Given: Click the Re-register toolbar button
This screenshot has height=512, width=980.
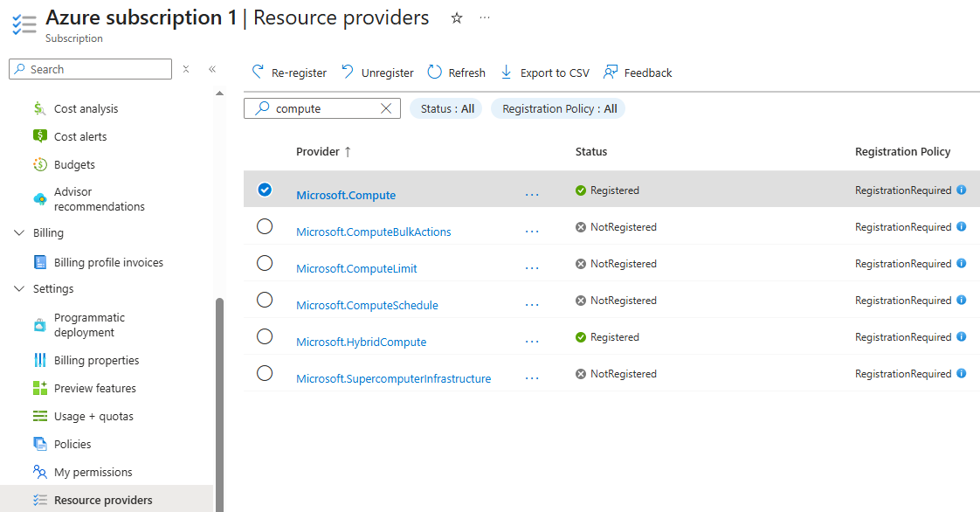Looking at the screenshot, I should (x=289, y=73).
